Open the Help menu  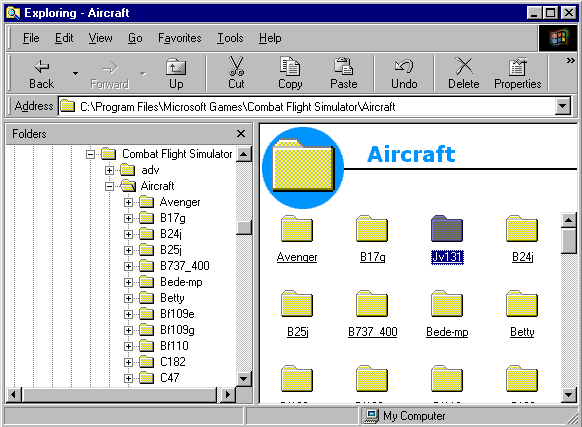tap(270, 38)
